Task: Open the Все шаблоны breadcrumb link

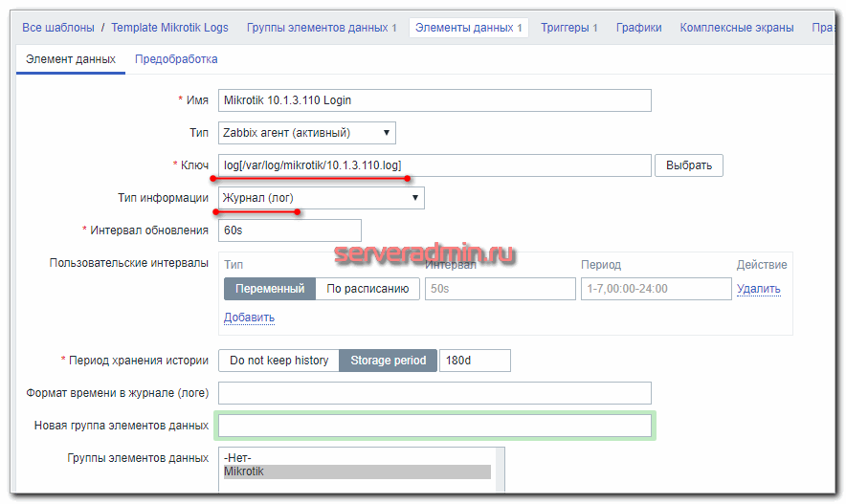Action: (57, 28)
